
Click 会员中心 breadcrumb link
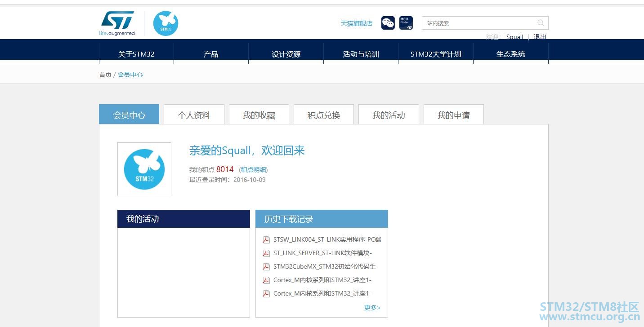(130, 75)
